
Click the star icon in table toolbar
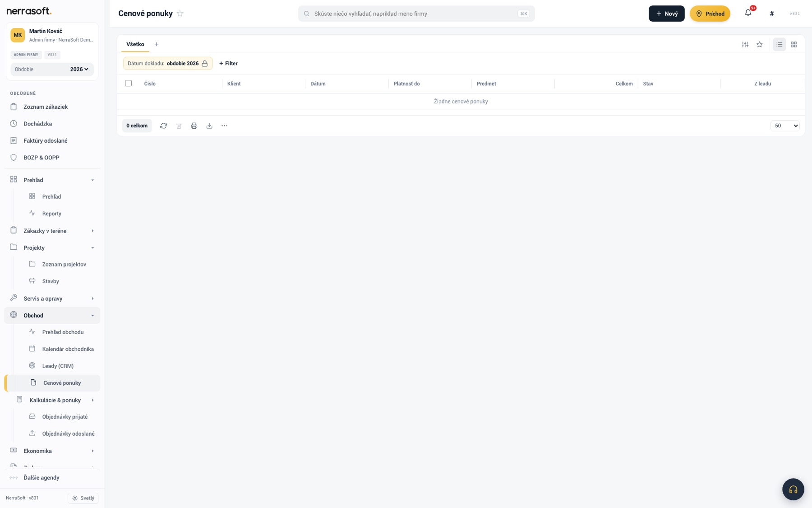pyautogui.click(x=760, y=44)
